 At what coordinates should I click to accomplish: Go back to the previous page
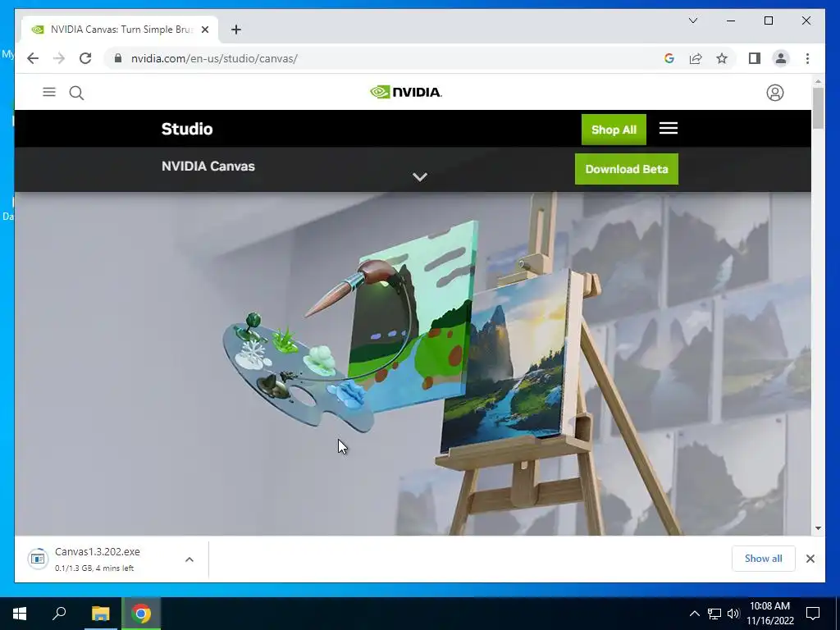(33, 58)
